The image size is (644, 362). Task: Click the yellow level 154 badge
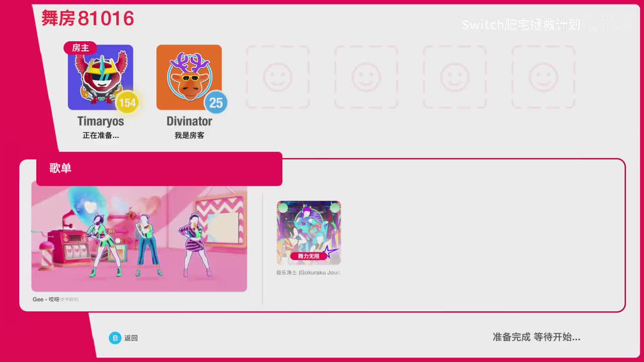pyautogui.click(x=128, y=103)
